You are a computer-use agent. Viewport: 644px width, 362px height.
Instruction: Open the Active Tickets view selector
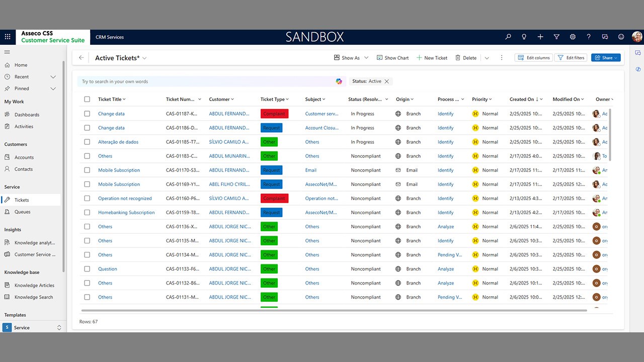click(x=121, y=58)
